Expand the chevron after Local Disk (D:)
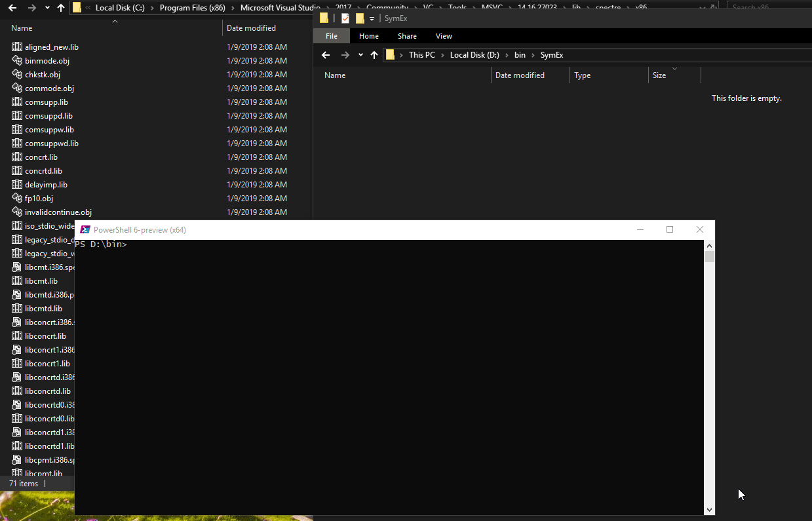Image resolution: width=812 pixels, height=521 pixels. pos(506,55)
